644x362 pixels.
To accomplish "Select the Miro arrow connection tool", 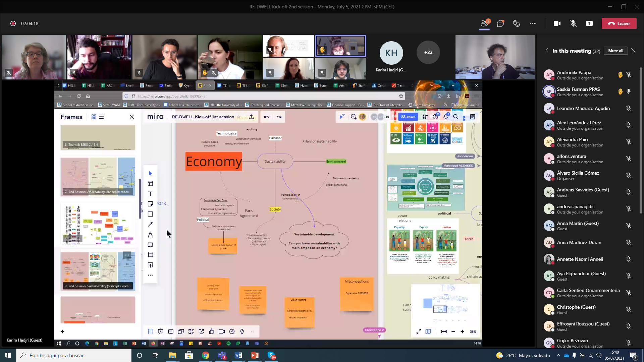I will (x=150, y=224).
